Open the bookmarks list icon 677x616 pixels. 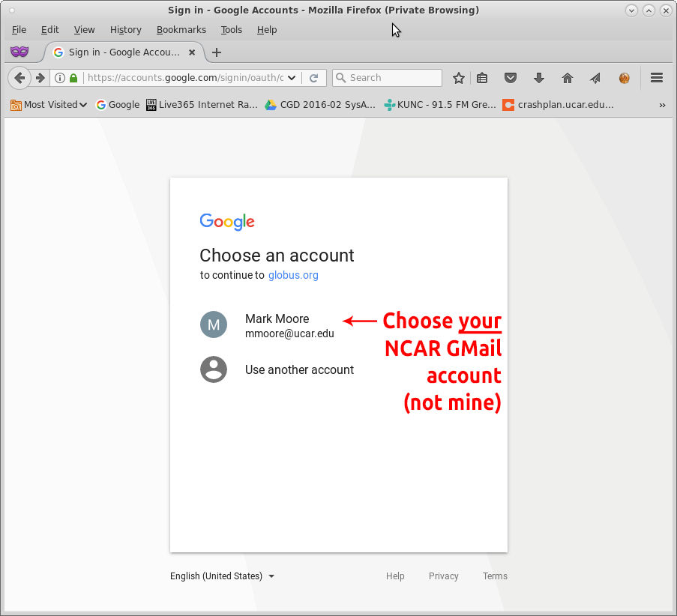483,78
